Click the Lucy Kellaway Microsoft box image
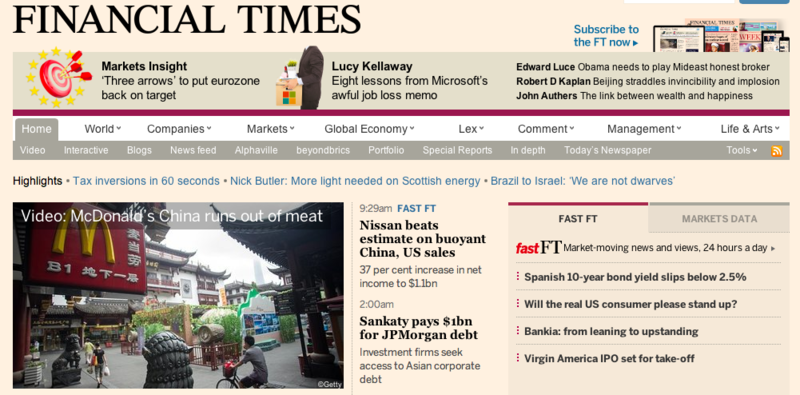 tap(301, 78)
